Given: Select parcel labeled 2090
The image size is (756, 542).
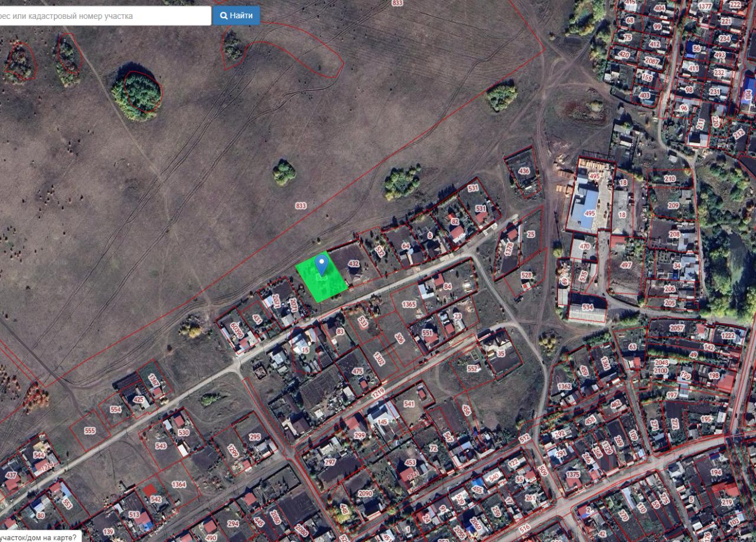Looking at the screenshot, I should pos(366,494).
